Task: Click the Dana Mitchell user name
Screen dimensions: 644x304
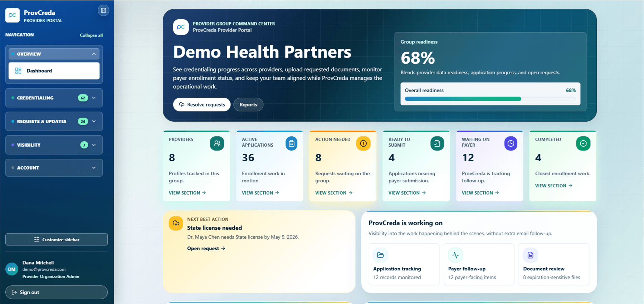Action: point(38,263)
